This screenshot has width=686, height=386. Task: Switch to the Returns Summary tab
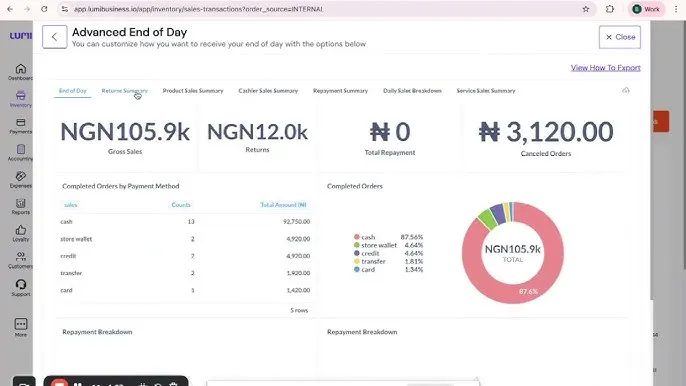point(125,91)
